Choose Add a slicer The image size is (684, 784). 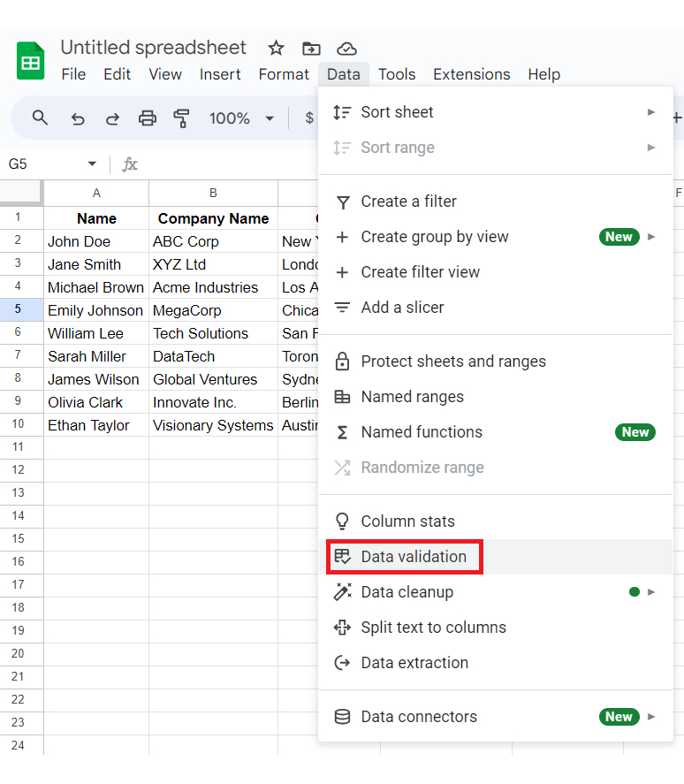[x=496, y=308]
